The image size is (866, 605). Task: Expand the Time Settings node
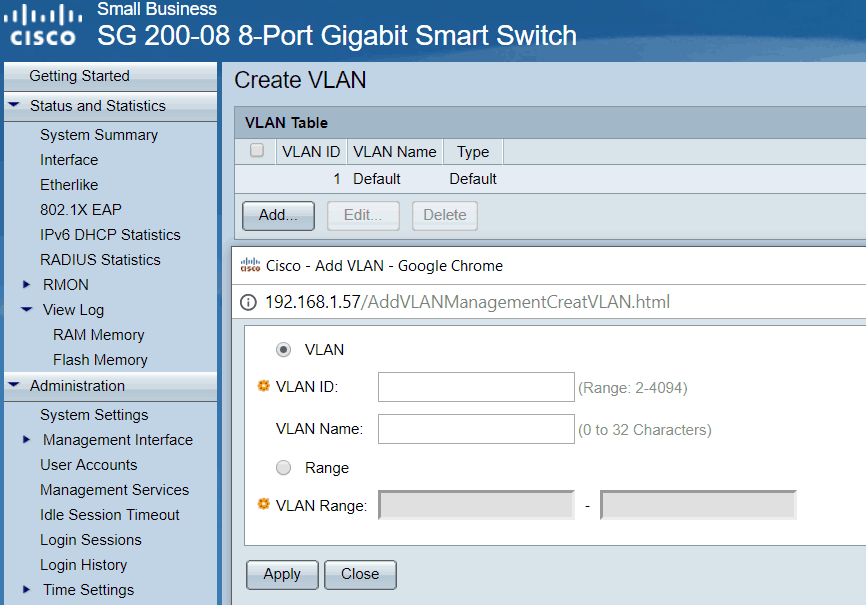[26, 590]
